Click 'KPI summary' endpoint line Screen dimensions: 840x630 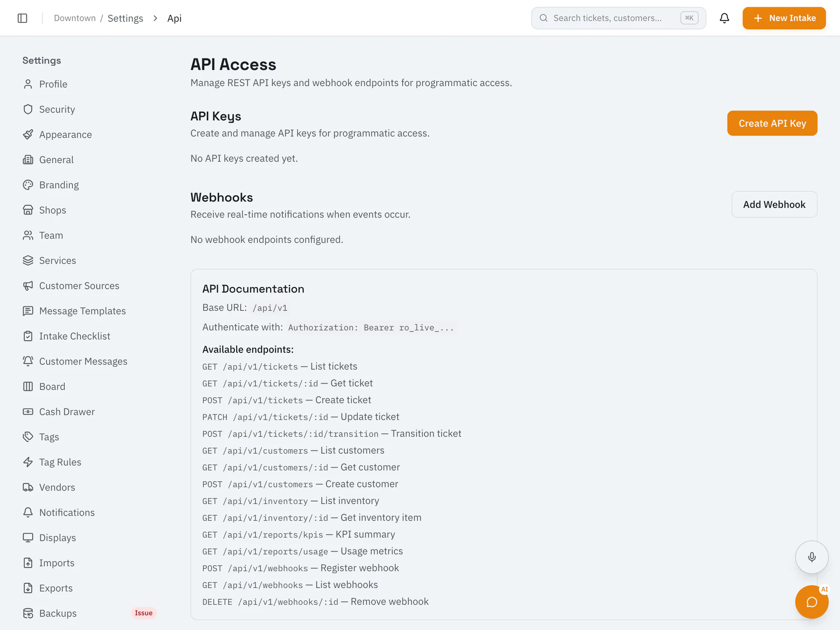click(299, 535)
